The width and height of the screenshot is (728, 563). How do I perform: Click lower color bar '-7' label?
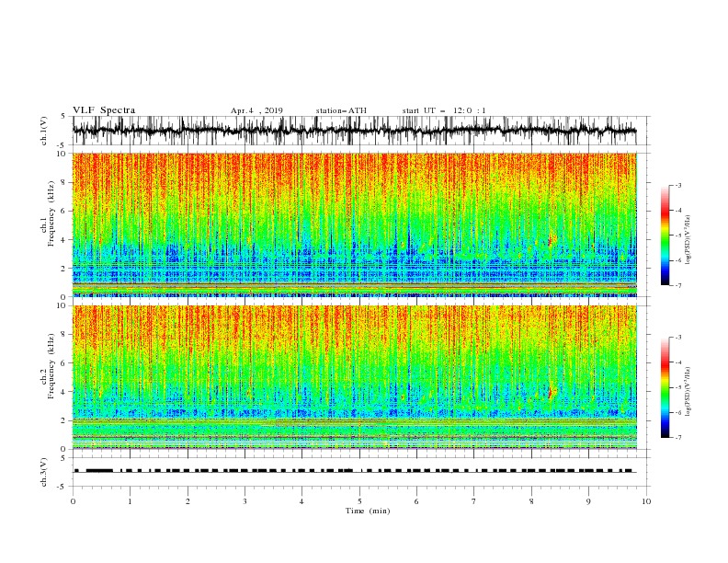pyautogui.click(x=677, y=437)
